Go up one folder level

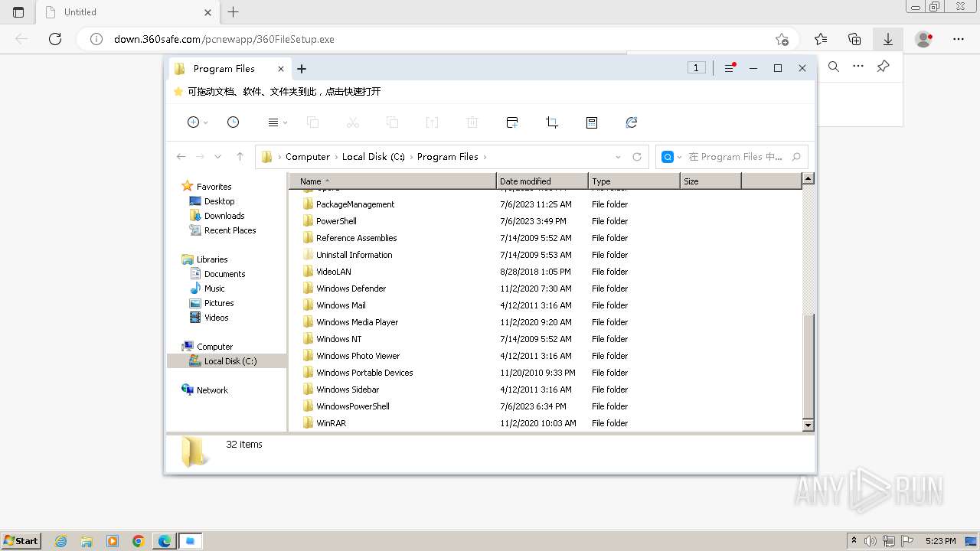coord(240,157)
